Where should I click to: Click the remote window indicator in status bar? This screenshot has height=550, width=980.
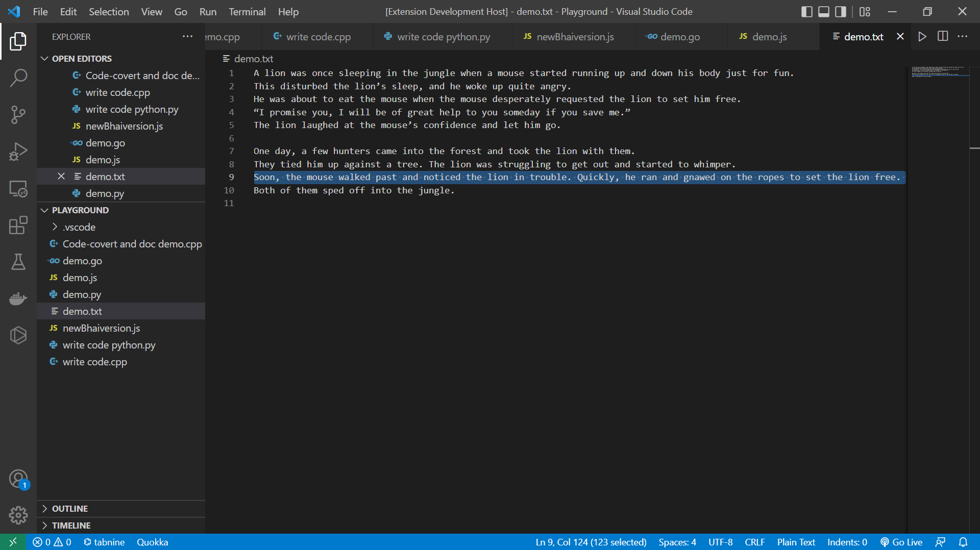click(x=13, y=542)
